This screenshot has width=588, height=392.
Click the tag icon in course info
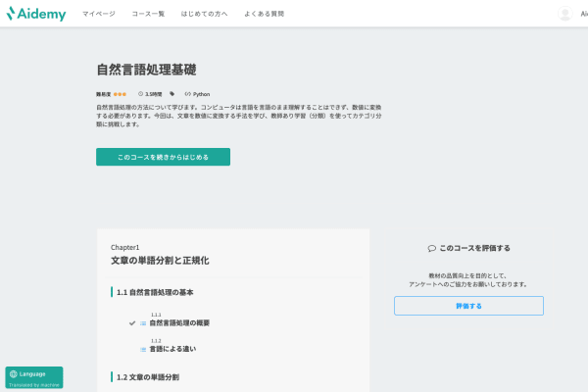click(x=171, y=94)
